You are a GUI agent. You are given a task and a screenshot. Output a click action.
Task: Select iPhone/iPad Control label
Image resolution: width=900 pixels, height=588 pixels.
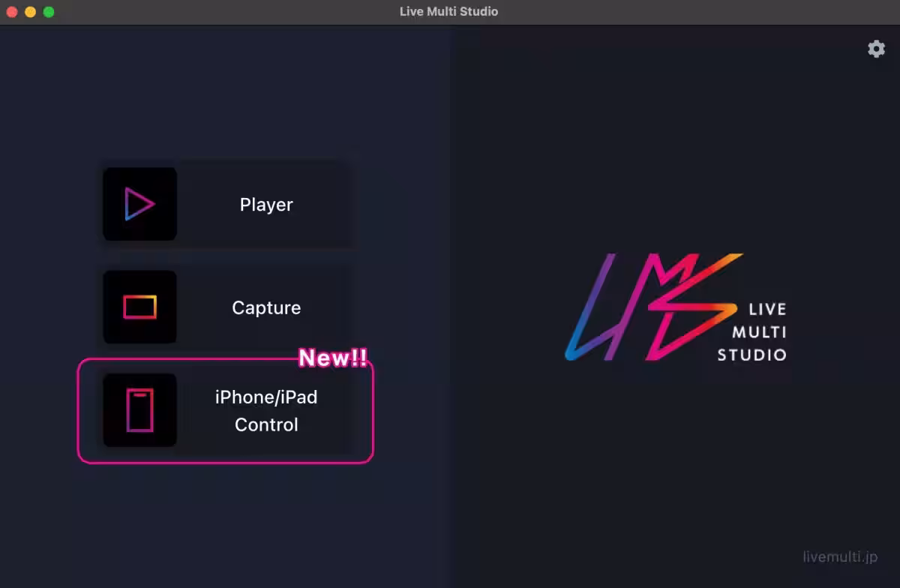266,411
